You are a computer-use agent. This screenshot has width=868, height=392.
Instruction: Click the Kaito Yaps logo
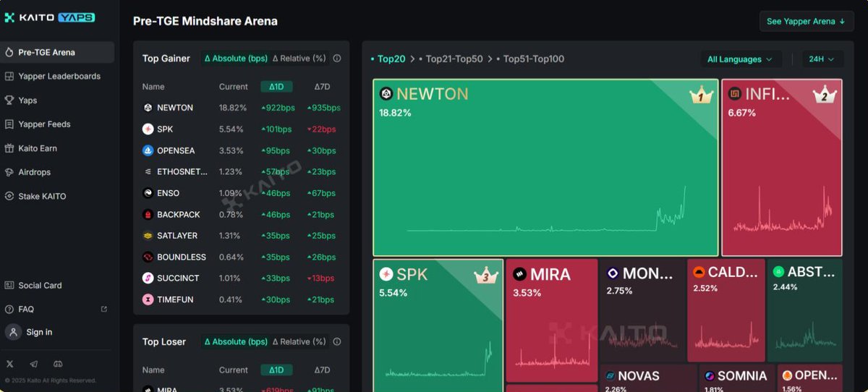(x=50, y=17)
